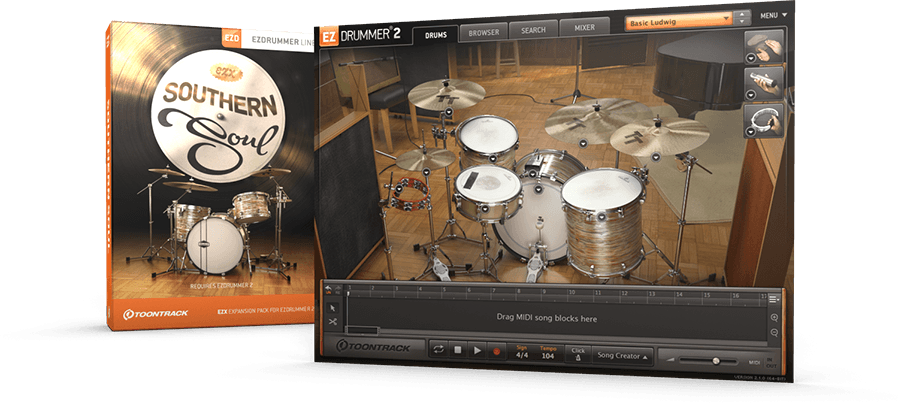Click the tambourine percussion thumbnail
The height and width of the screenshot is (403, 898).
coord(765,121)
